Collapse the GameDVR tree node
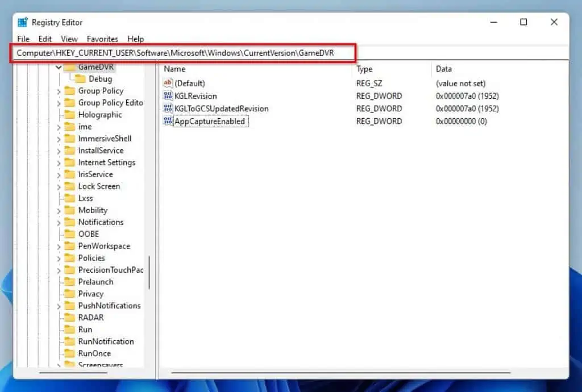 click(x=59, y=67)
